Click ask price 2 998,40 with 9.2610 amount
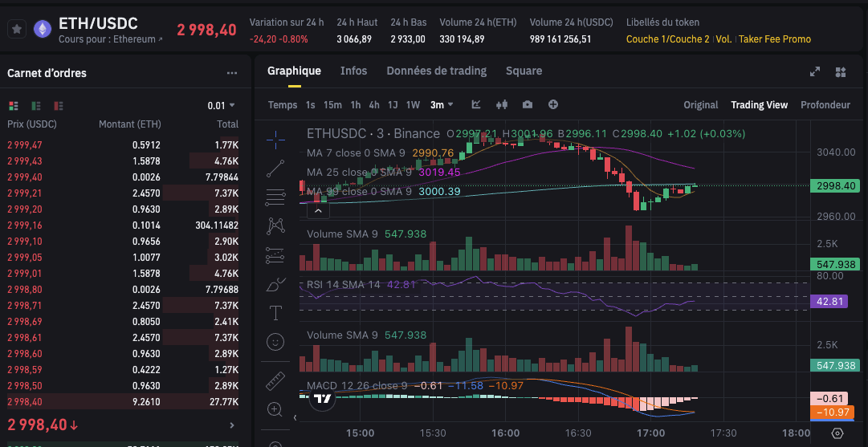 pos(123,401)
